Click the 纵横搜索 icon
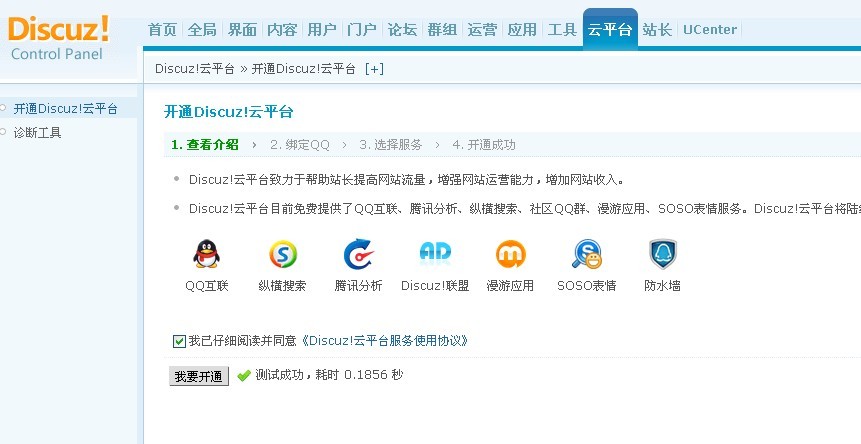 tap(283, 255)
